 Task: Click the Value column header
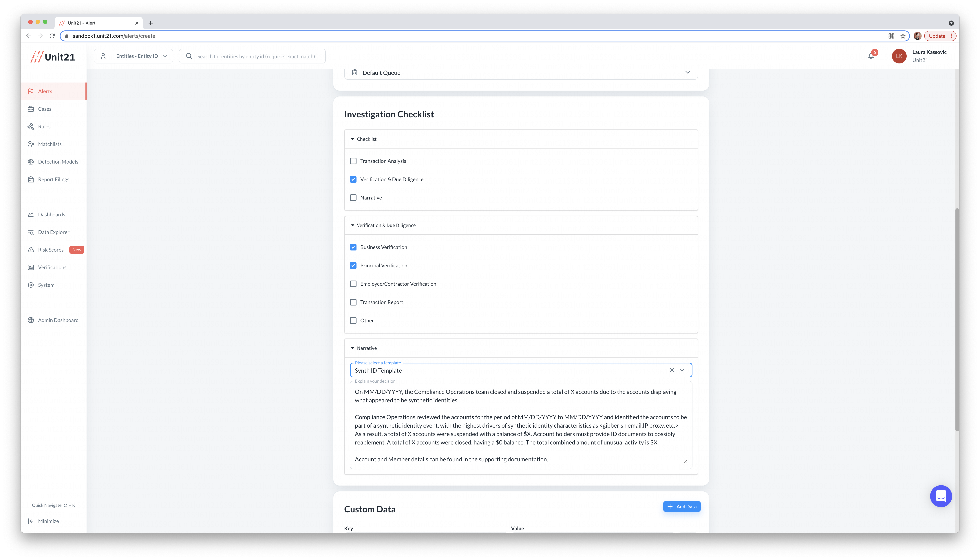pyautogui.click(x=517, y=528)
